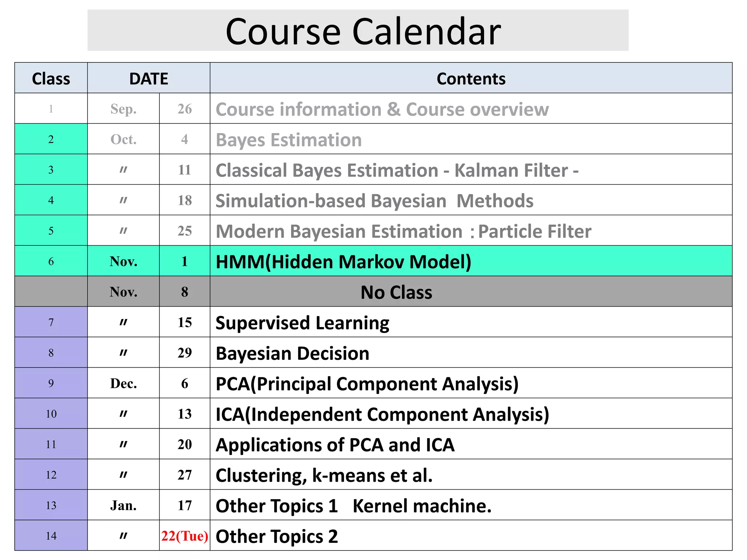Click ICA(Independent Component Analysis) entry

coord(382,415)
